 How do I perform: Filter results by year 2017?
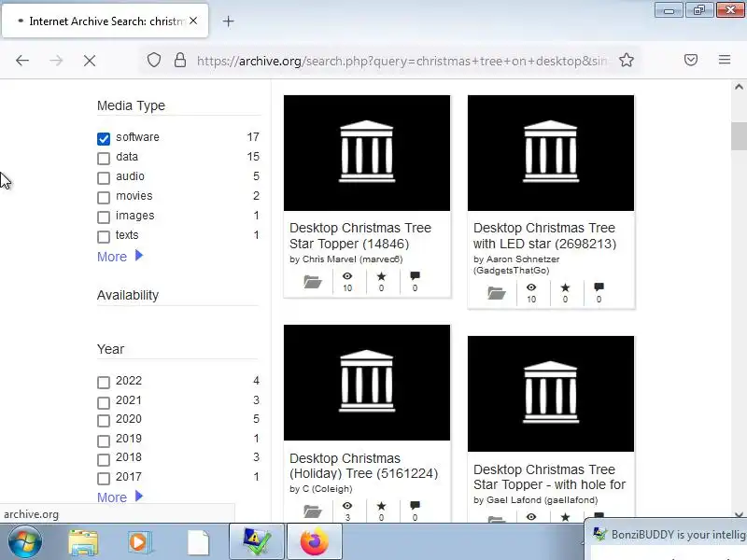point(104,478)
